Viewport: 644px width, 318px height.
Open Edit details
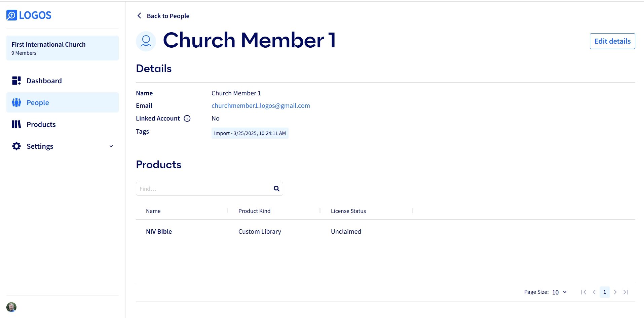(612, 41)
